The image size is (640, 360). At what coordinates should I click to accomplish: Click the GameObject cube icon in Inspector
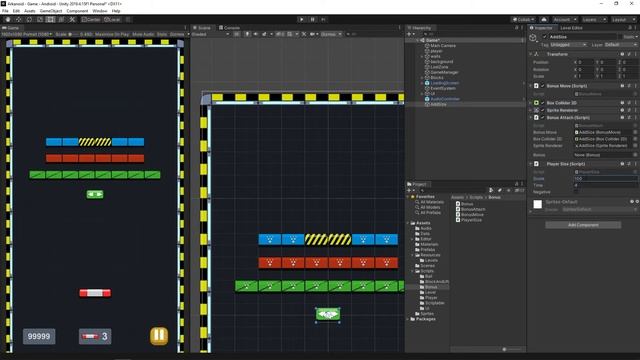[533, 38]
